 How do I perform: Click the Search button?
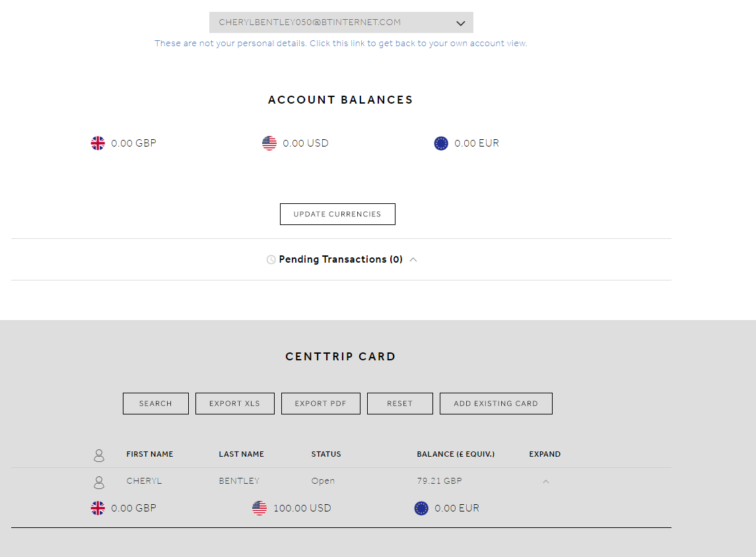(x=156, y=404)
